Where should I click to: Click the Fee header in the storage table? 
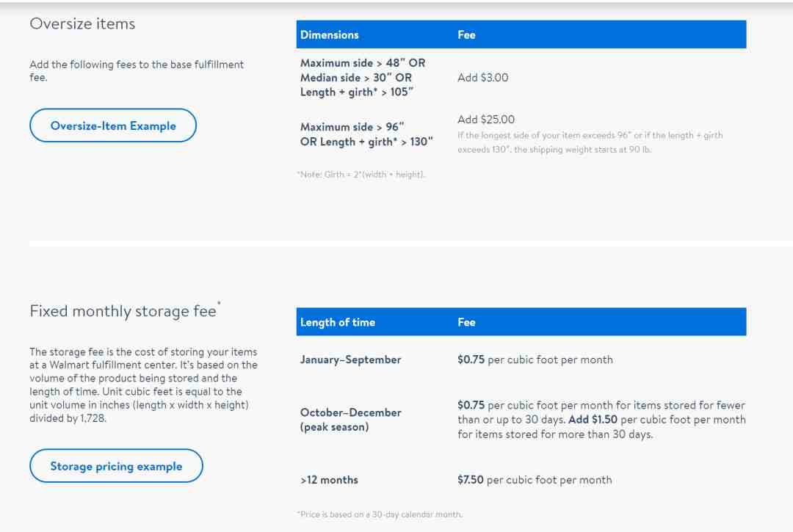466,322
